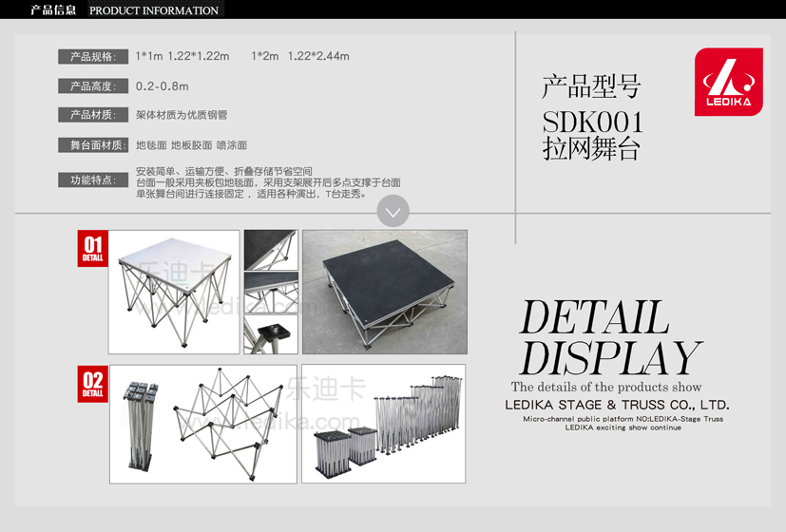Open the stage edge frame thumbnail
This screenshot has height=532, width=786.
(271, 293)
